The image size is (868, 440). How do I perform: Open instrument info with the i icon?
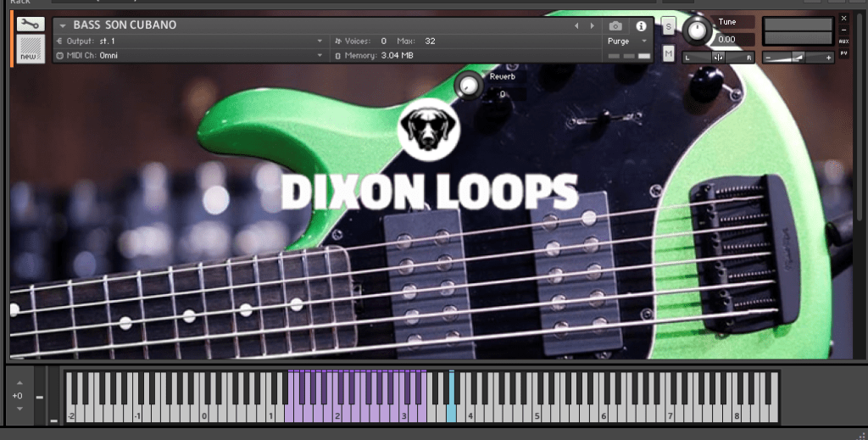pos(641,26)
